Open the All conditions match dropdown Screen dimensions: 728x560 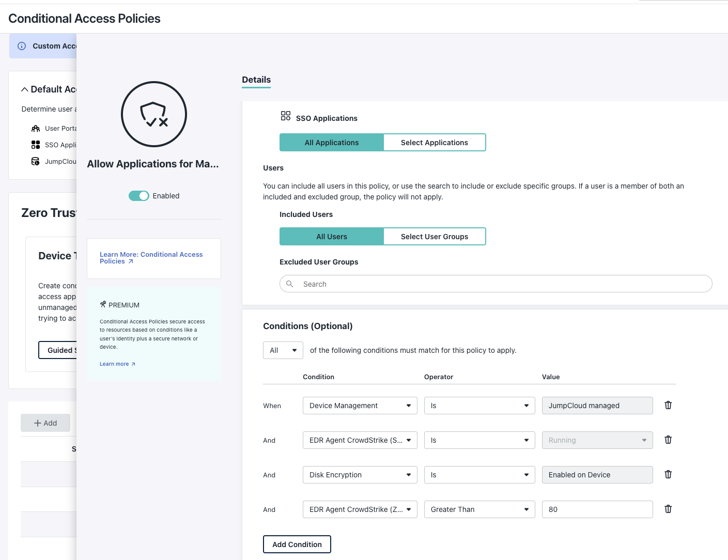(x=283, y=350)
